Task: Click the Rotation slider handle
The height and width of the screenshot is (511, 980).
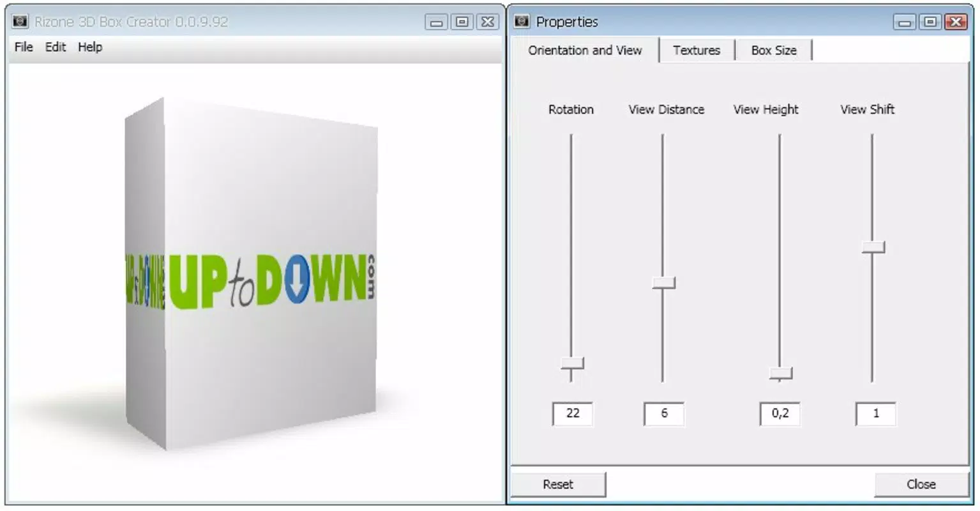Action: click(572, 363)
